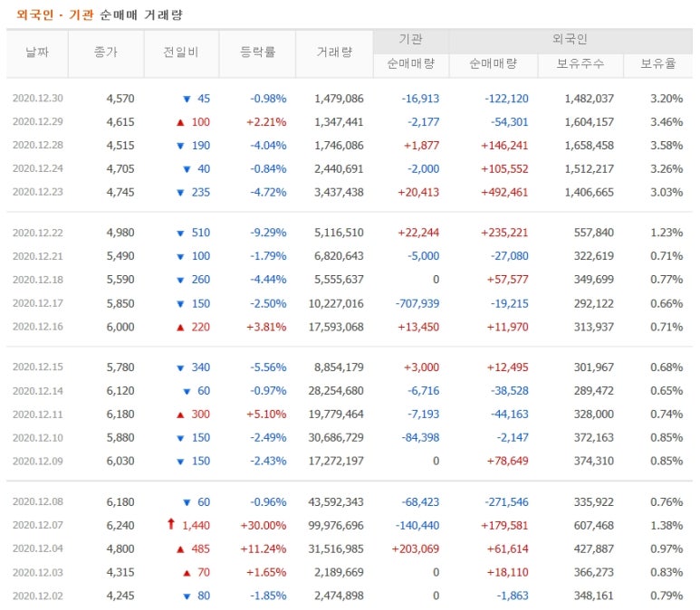700x610 pixels.
Task: Click the institution net value -140,440
Action: (x=417, y=526)
